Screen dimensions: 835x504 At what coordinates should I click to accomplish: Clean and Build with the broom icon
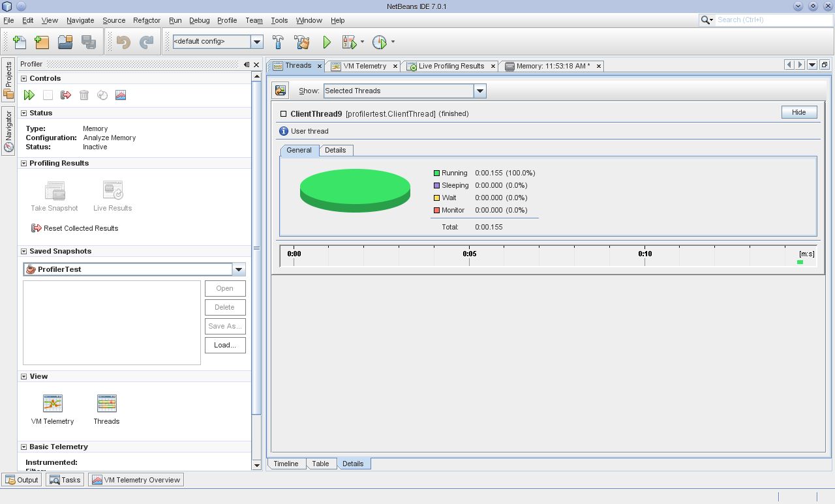click(302, 42)
